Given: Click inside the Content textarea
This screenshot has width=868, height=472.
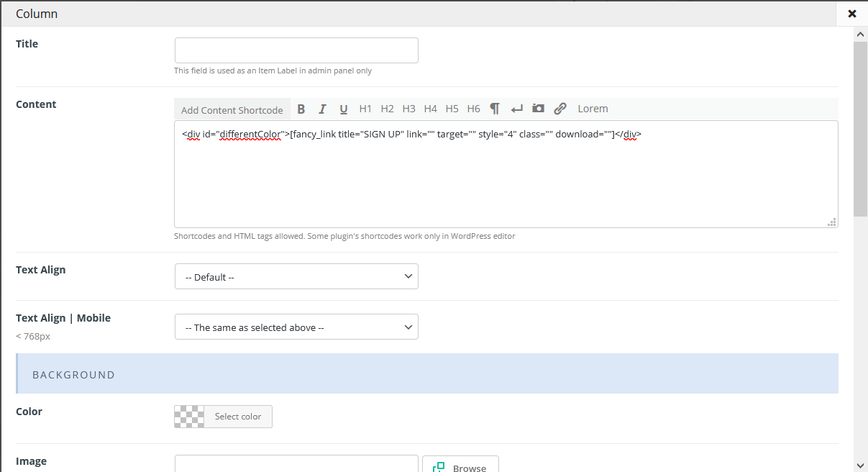Looking at the screenshot, I should 506,180.
